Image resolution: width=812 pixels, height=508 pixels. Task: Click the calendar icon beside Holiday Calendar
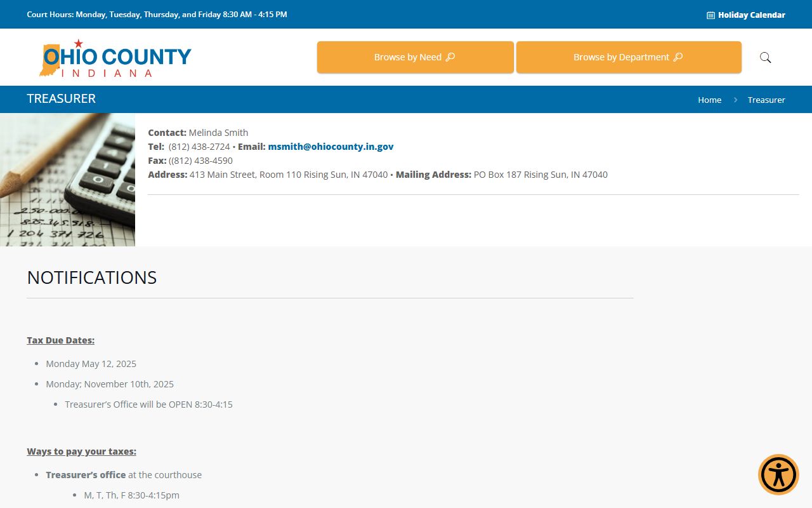[710, 15]
